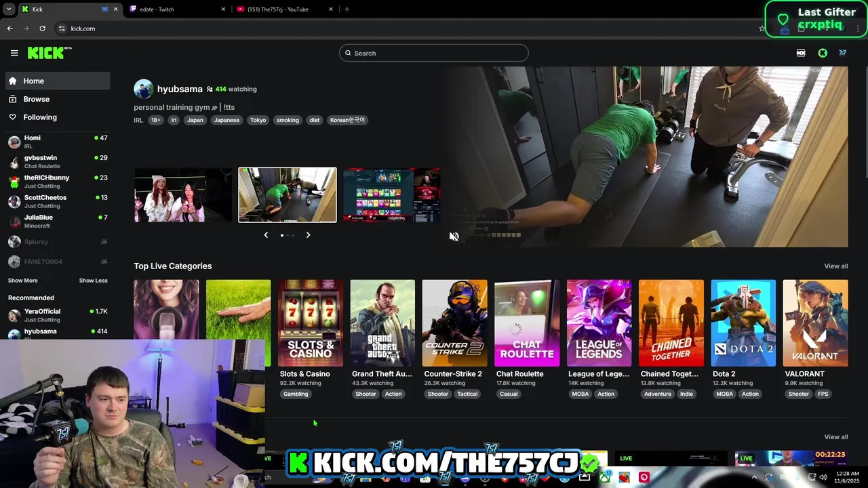This screenshot has height=488, width=868.
Task: Open the tab search dropdown arrow
Action: coord(8,9)
